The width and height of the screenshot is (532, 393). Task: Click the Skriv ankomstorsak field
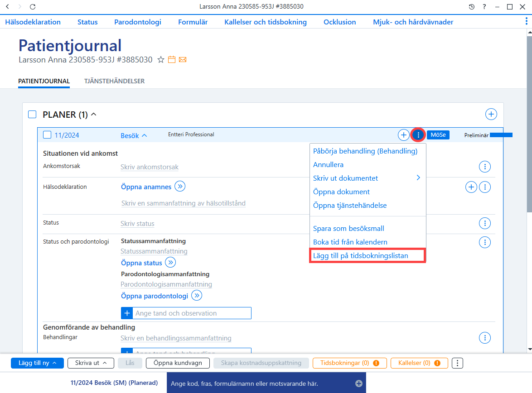click(x=149, y=167)
